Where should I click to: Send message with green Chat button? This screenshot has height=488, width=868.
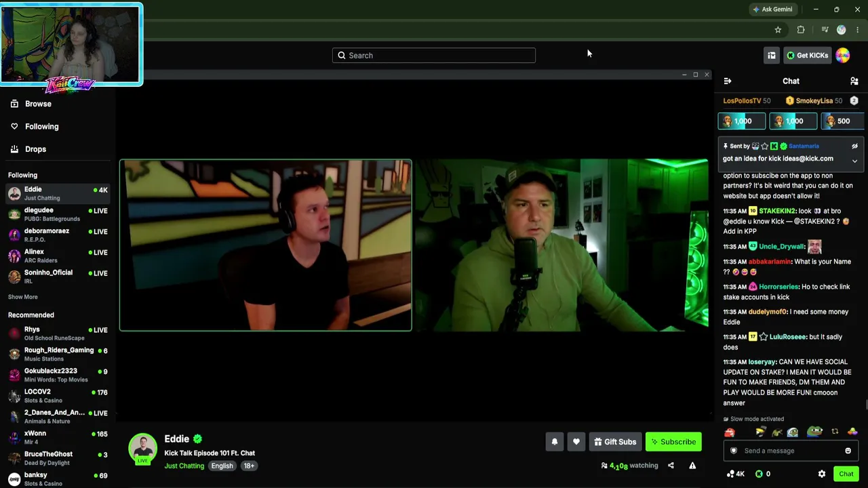tap(846, 474)
